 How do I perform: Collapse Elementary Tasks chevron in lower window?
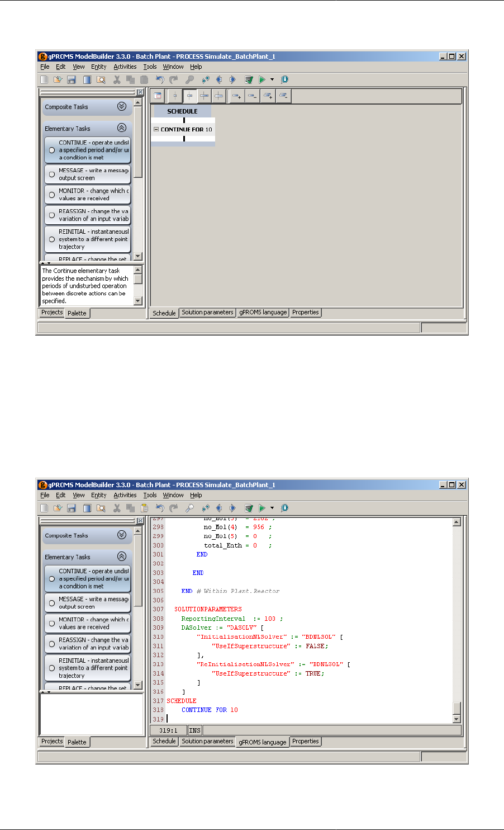122,557
